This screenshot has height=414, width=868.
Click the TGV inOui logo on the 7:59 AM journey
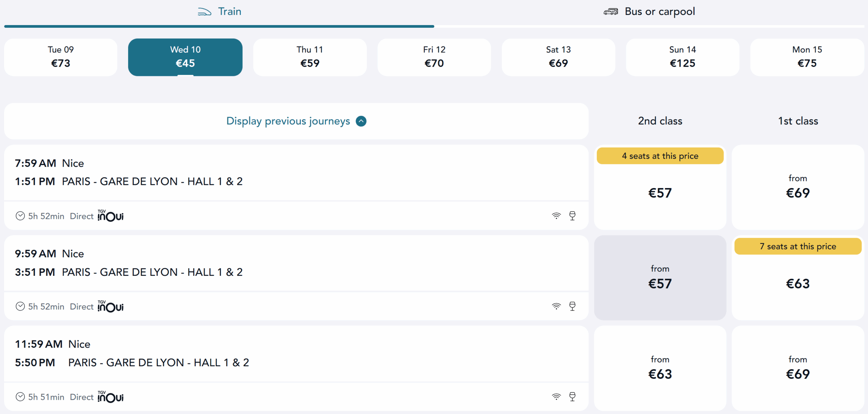tap(111, 216)
